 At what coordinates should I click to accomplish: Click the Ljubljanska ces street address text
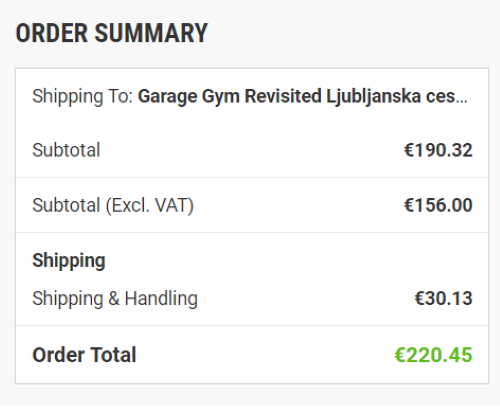390,97
